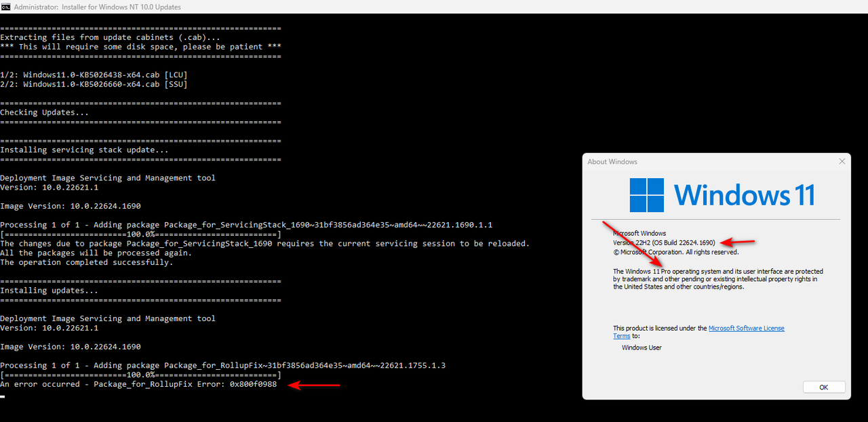Click the 'Microsoft Windows' label in About dialog
This screenshot has height=422, width=868.
point(639,234)
